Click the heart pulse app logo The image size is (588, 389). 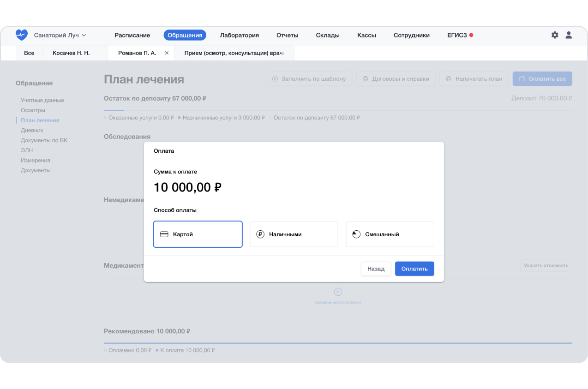[x=22, y=35]
